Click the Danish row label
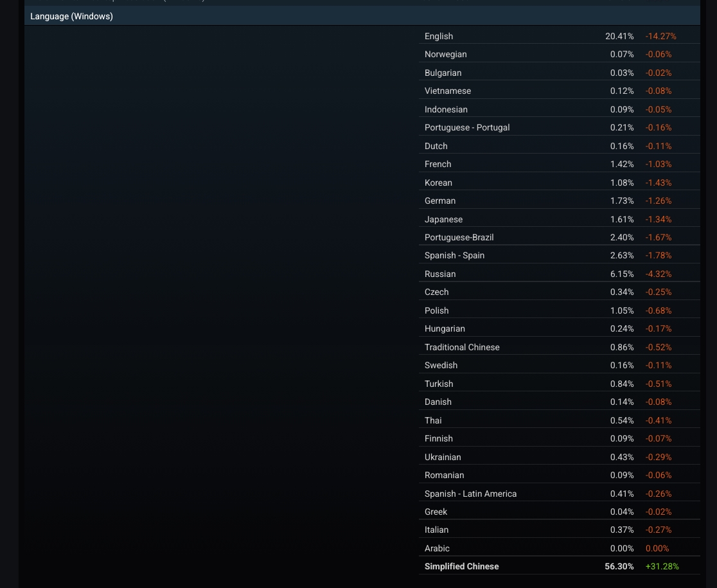This screenshot has height=588, width=717. tap(438, 402)
